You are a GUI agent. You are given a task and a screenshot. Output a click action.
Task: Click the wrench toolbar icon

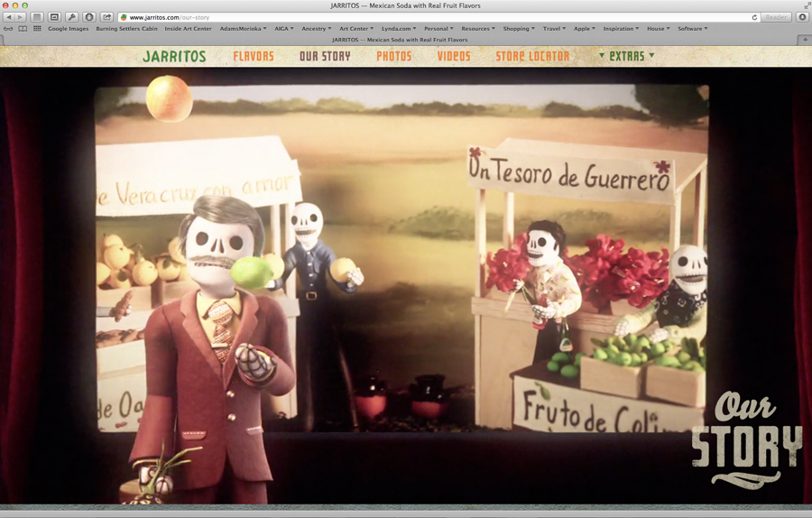point(71,17)
